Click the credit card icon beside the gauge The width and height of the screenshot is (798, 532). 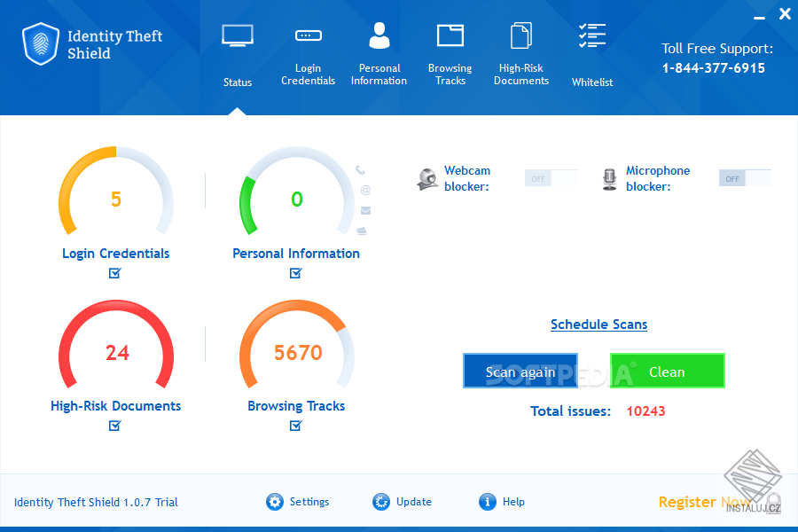pyautogui.click(x=362, y=231)
